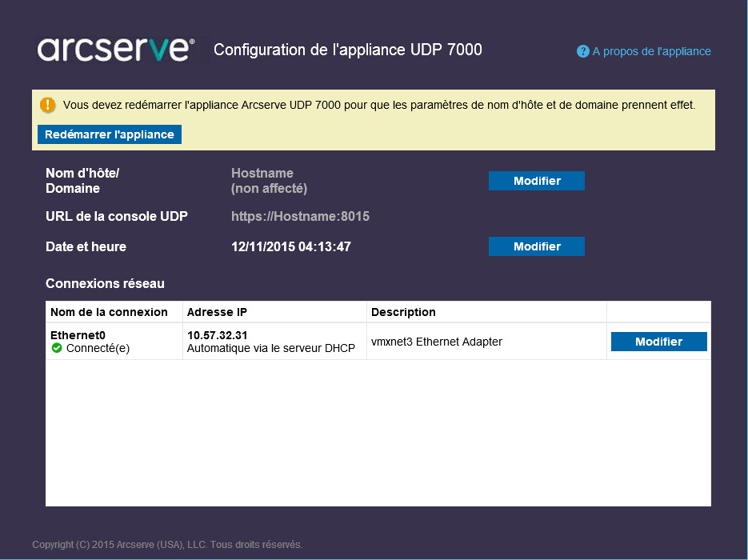The height and width of the screenshot is (560, 748).
Task: Click the Copyright Arcserve footer text
Action: 167,544
